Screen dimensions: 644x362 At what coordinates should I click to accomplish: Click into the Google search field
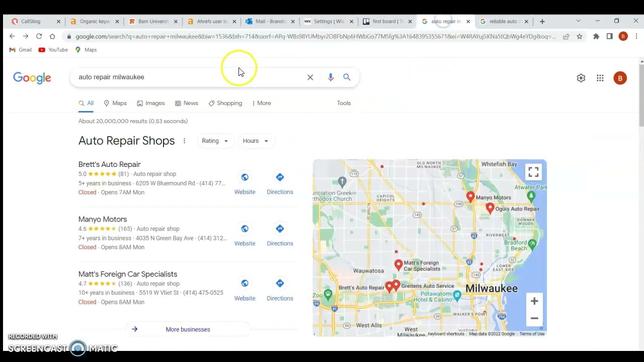[x=191, y=77]
